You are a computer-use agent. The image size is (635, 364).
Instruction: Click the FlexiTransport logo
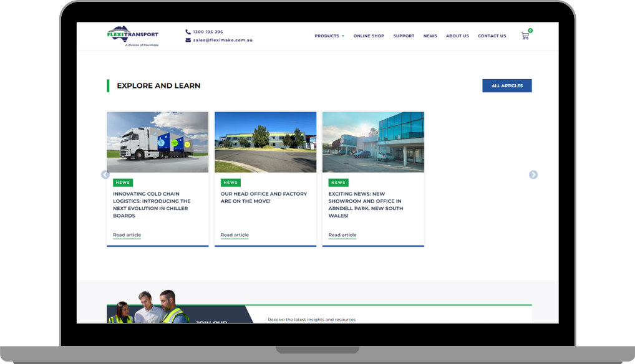133,36
